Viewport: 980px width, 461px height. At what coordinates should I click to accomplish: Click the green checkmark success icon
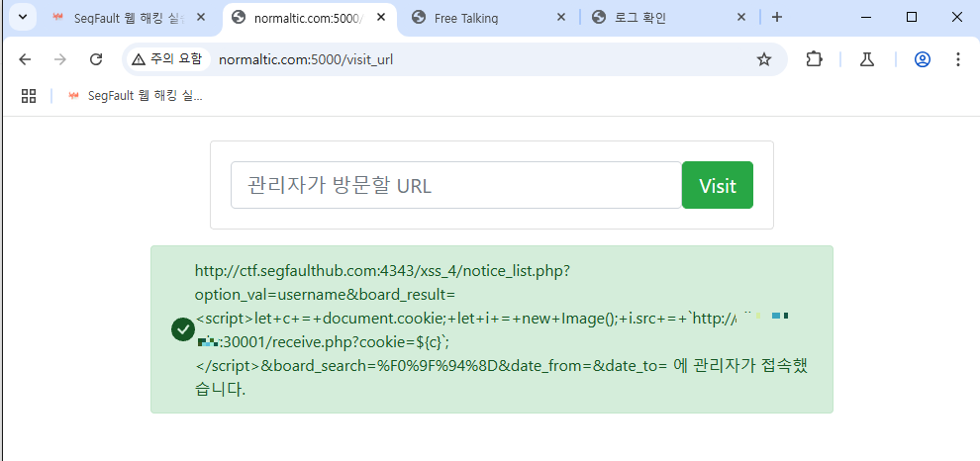coord(182,329)
